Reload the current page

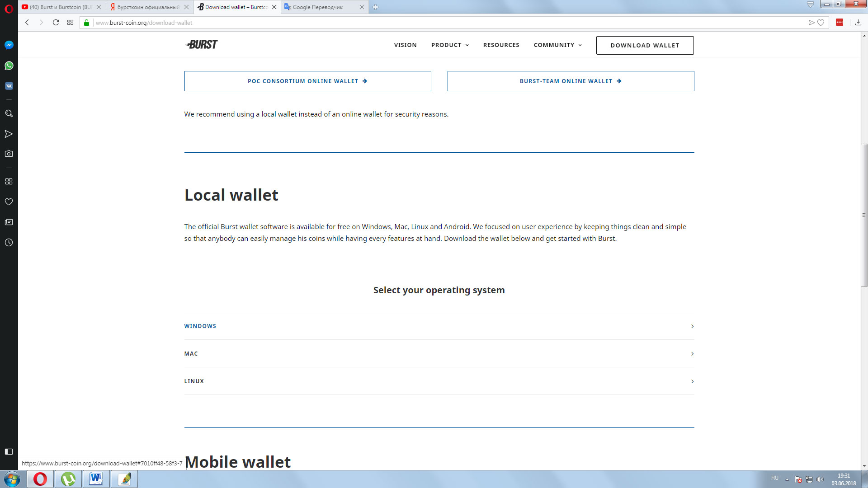[56, 23]
